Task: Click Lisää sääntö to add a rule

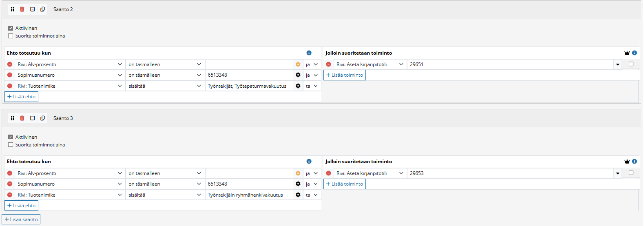Action: [x=21, y=219]
